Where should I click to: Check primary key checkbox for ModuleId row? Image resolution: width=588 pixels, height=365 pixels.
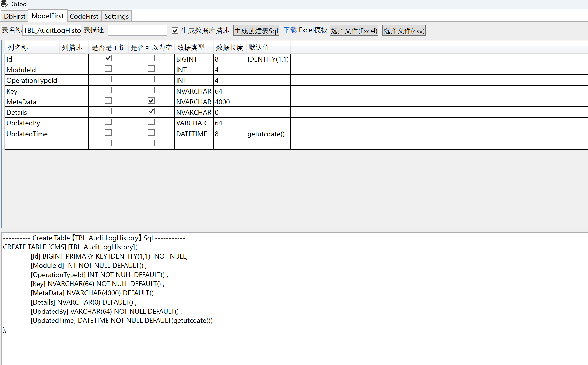[108, 69]
